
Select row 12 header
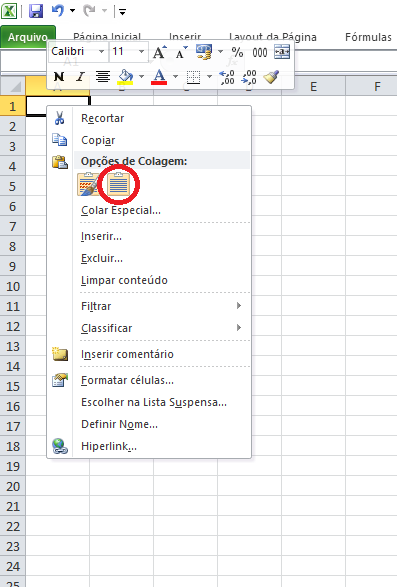click(13, 326)
